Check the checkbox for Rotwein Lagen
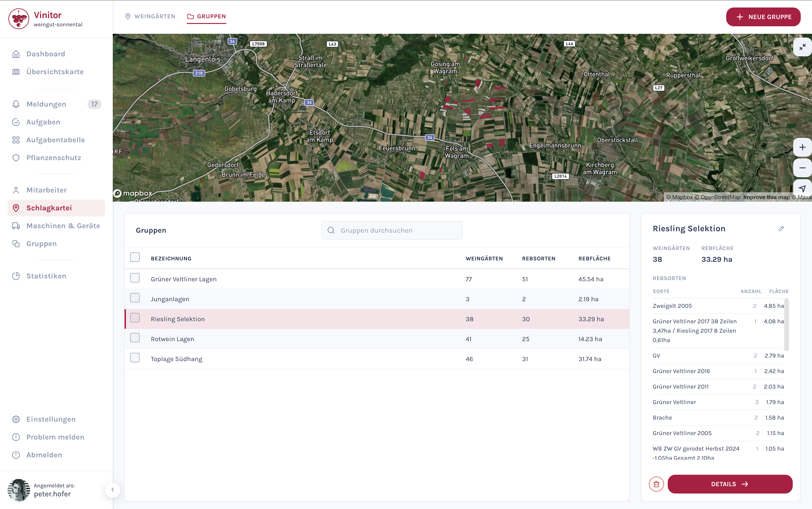This screenshot has height=509, width=812. pos(135,338)
